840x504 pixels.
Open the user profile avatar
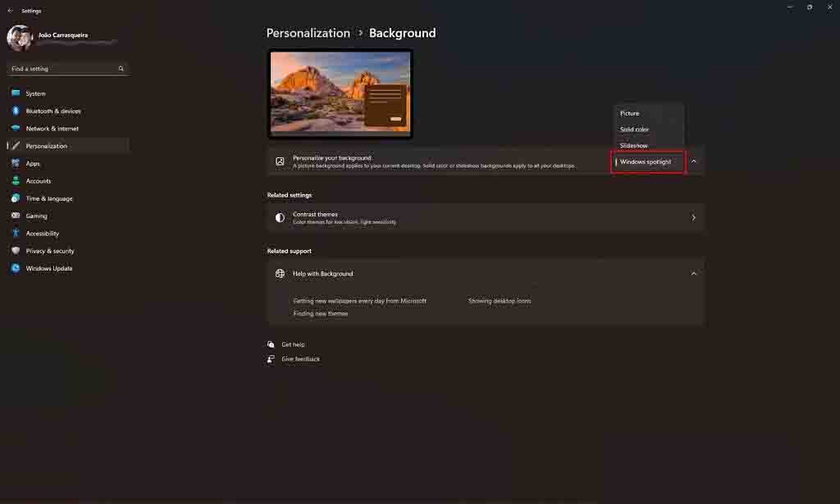(x=20, y=38)
